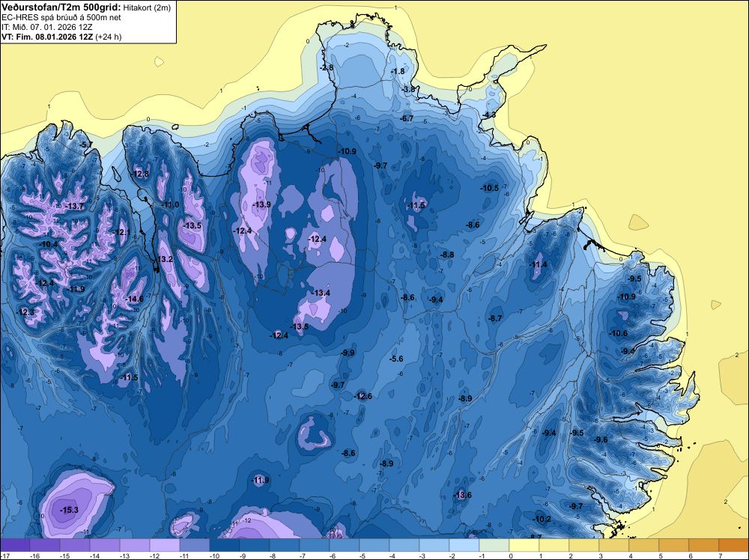This screenshot has height=560, width=749.
Task: Click the -13.9 temperature value on the map
Action: point(261,204)
